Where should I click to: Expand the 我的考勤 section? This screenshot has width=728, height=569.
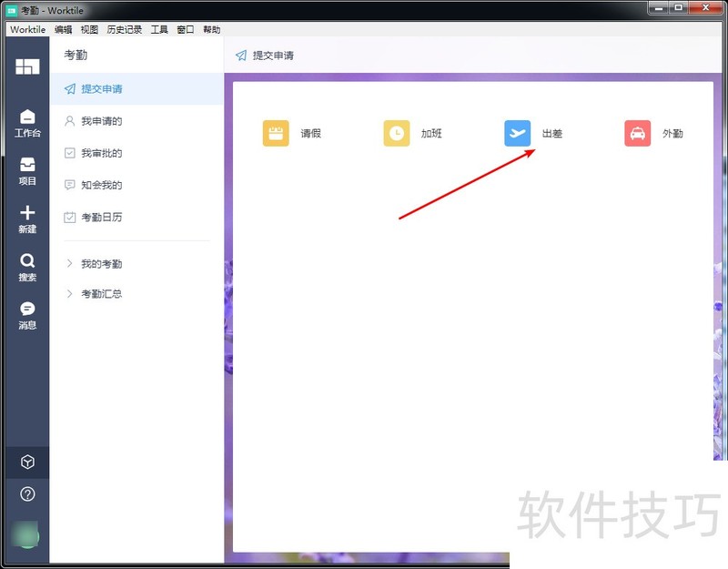coord(100,264)
